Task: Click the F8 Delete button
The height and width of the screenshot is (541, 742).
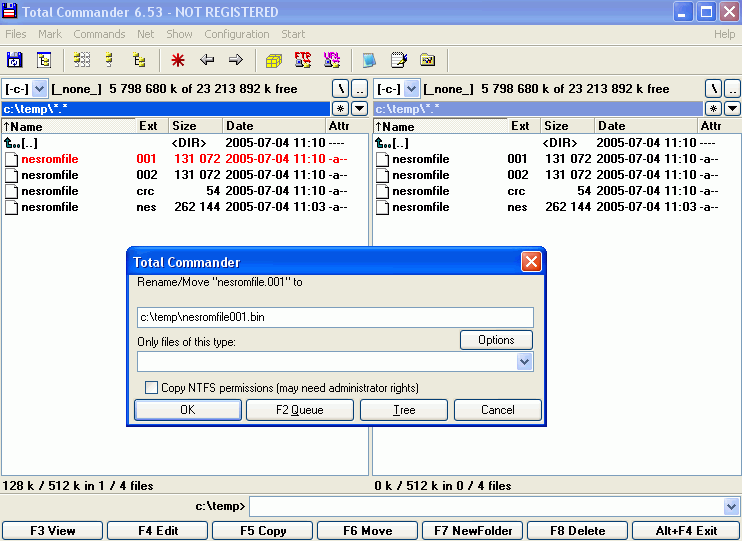Action: click(x=578, y=531)
